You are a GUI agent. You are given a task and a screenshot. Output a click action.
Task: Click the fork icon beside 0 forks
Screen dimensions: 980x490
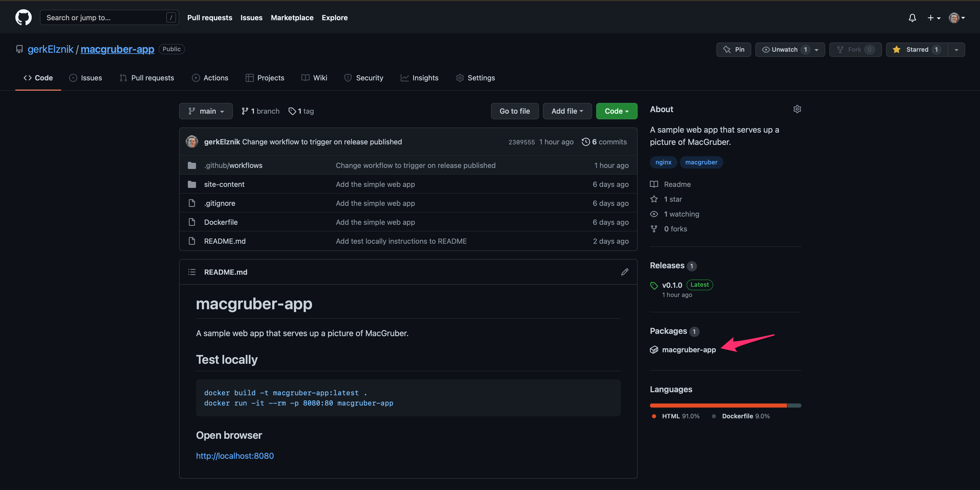point(654,229)
